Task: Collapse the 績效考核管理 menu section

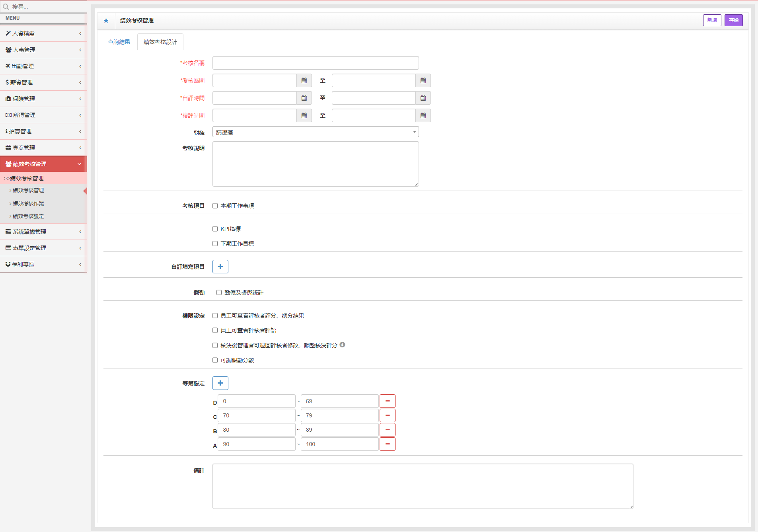Action: click(43, 164)
